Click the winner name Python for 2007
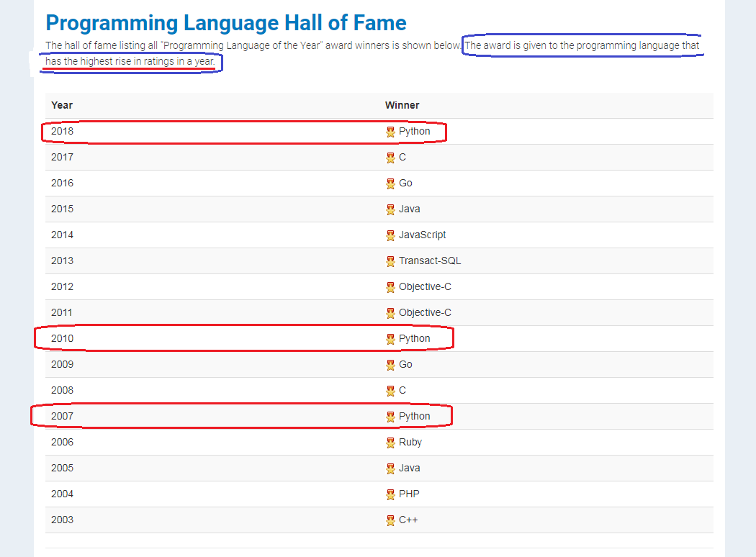The image size is (756, 557). click(414, 417)
